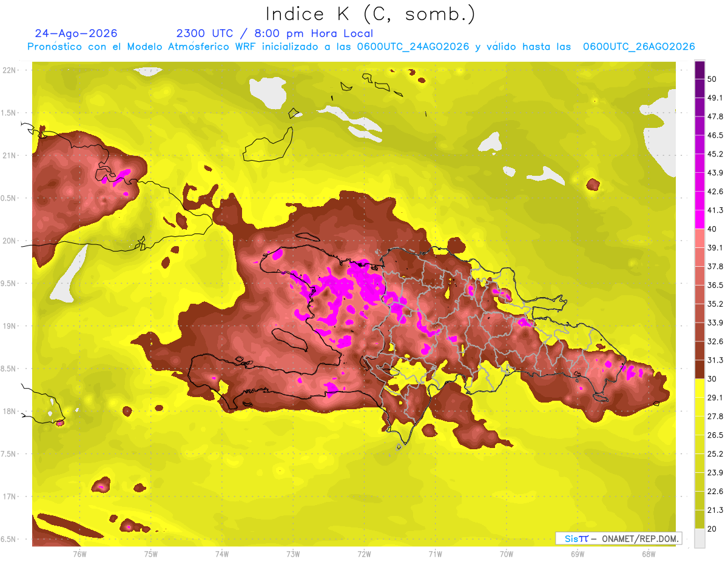Pick the dark purple colorbar segment above 50

click(699, 70)
